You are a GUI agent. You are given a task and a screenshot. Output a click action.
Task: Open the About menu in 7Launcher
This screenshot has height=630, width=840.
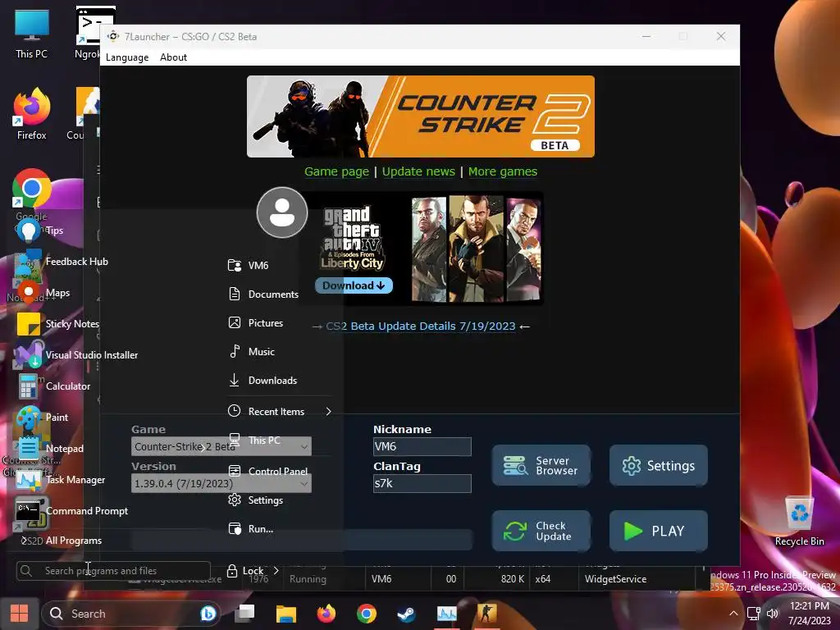173,57
